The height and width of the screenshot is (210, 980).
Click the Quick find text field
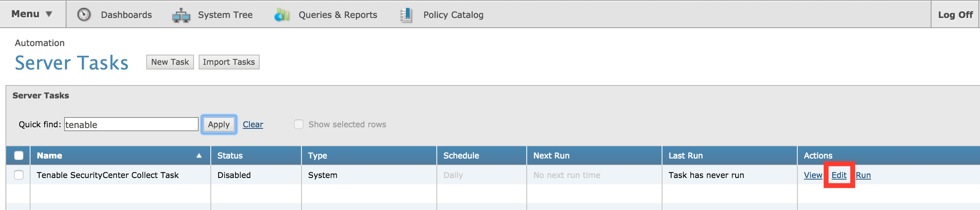click(x=131, y=124)
